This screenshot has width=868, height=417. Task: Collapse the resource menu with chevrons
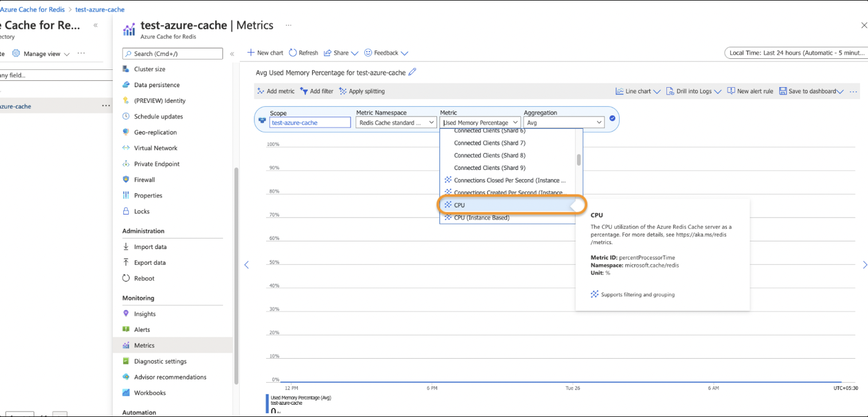coord(232,54)
